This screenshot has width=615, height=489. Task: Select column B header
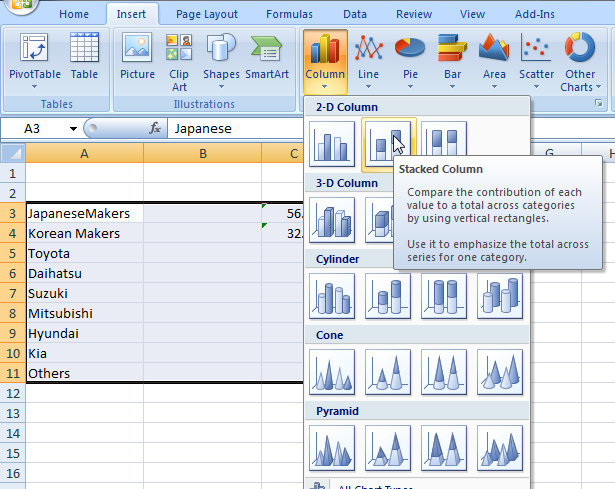coord(203,153)
